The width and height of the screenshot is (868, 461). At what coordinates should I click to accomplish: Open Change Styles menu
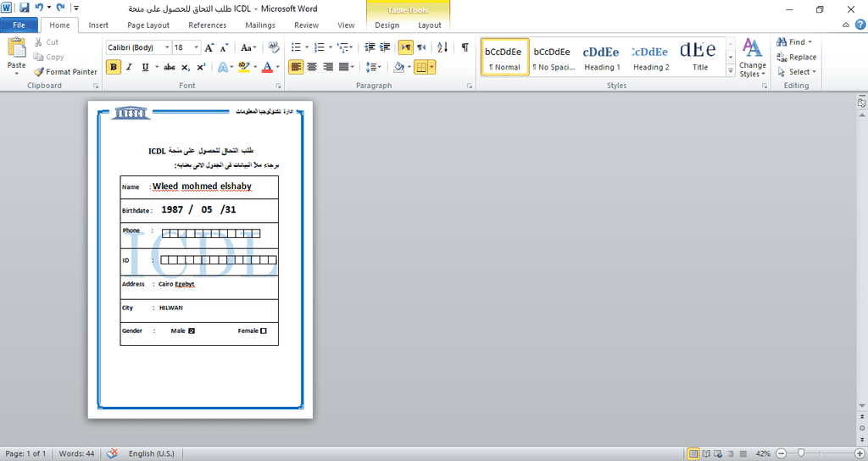pos(753,58)
